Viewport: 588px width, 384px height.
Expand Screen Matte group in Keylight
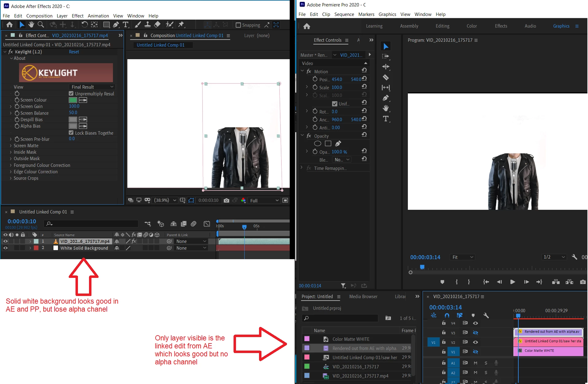11,146
